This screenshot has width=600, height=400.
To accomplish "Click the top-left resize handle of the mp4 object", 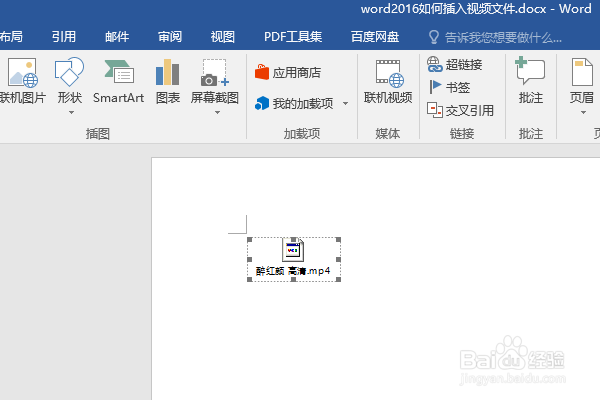I will [x=249, y=240].
